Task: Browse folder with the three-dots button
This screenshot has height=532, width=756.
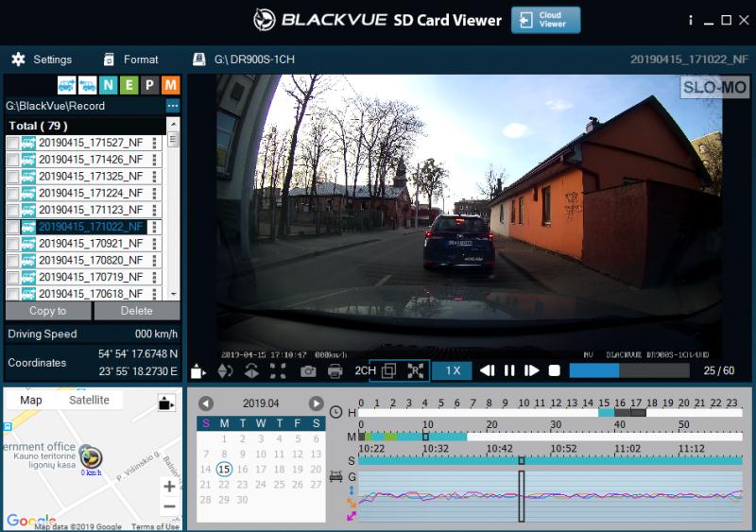Action: (x=173, y=106)
